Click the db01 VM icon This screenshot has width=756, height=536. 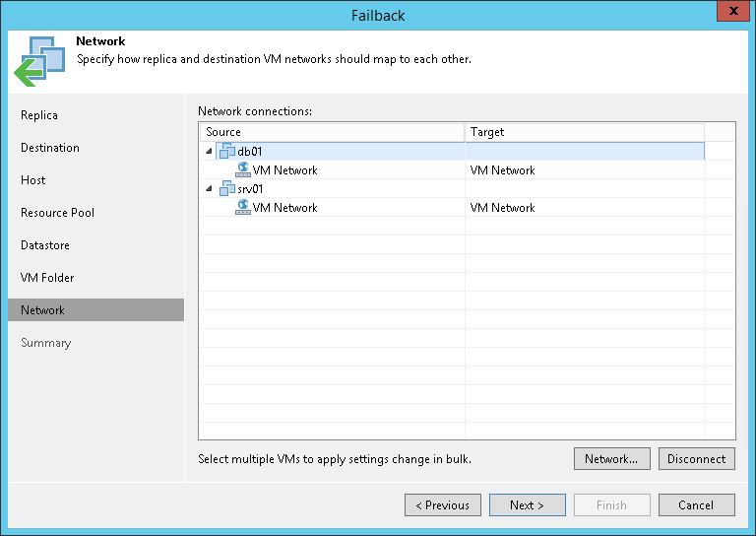point(226,152)
